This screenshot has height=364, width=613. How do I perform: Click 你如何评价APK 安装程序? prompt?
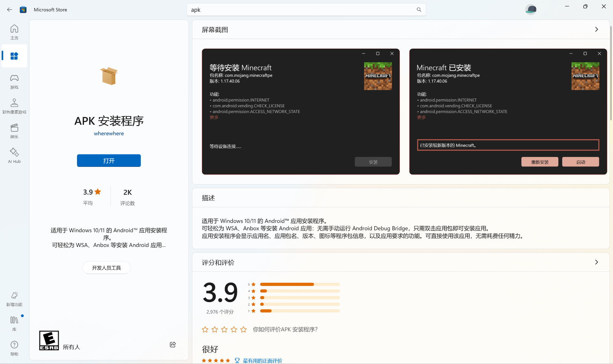coord(285,330)
